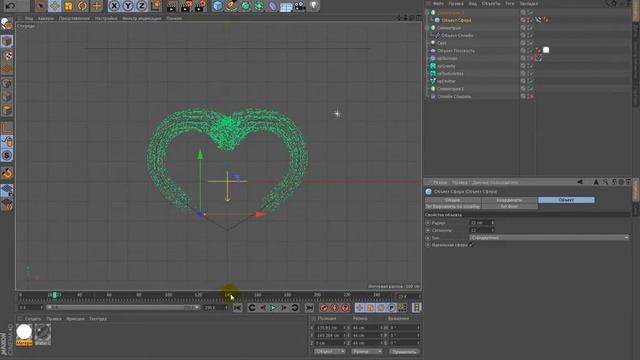Click the back arrow in Attribute Manager
This screenshot has width=640, height=360.
tap(580, 182)
